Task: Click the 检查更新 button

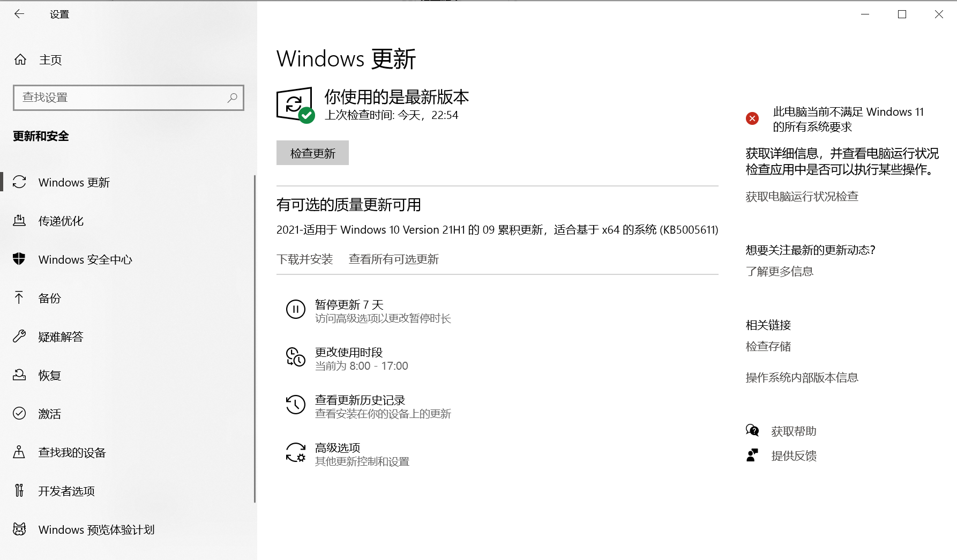Action: tap(312, 153)
